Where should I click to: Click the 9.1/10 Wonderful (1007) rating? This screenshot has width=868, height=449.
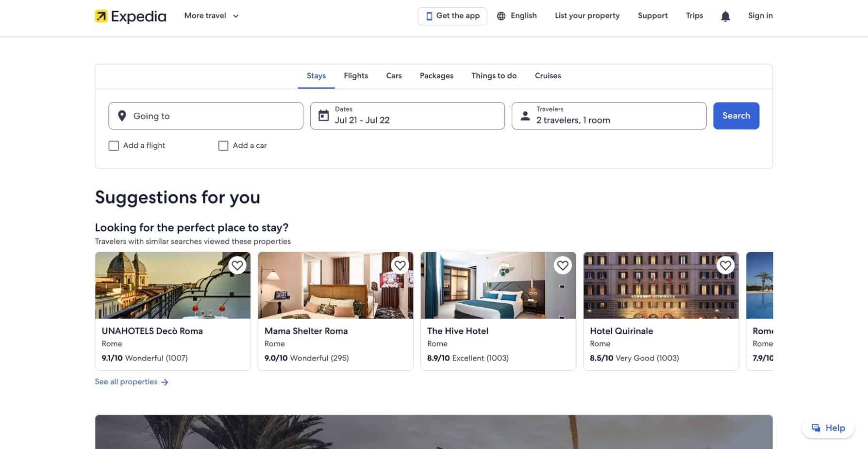(x=145, y=358)
